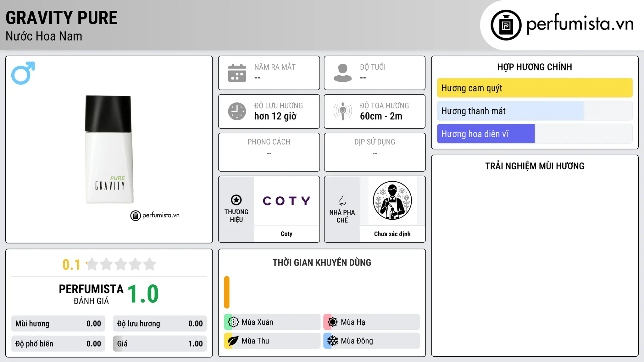Select the Mùa Thu season label
Screen dimensions: 644x362
coord(255,341)
